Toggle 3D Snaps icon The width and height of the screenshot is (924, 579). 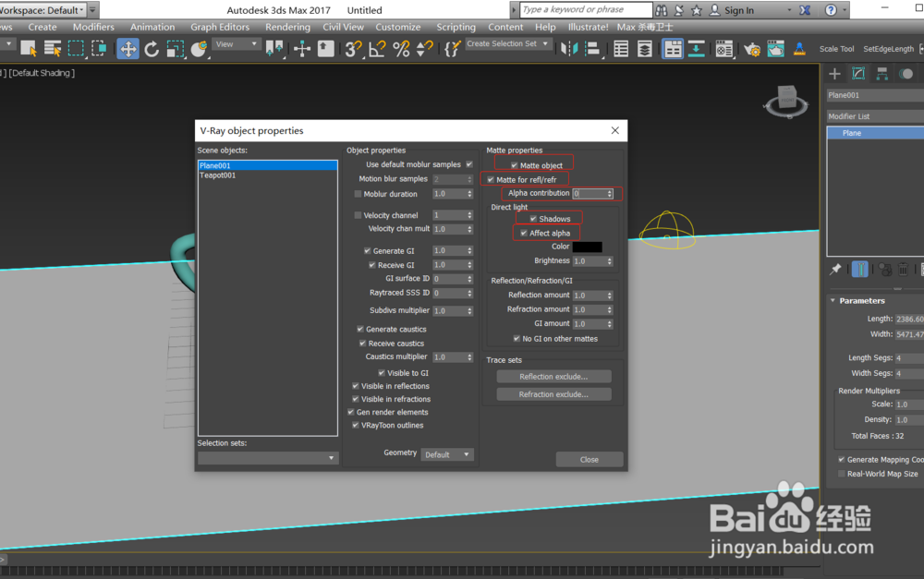[353, 48]
